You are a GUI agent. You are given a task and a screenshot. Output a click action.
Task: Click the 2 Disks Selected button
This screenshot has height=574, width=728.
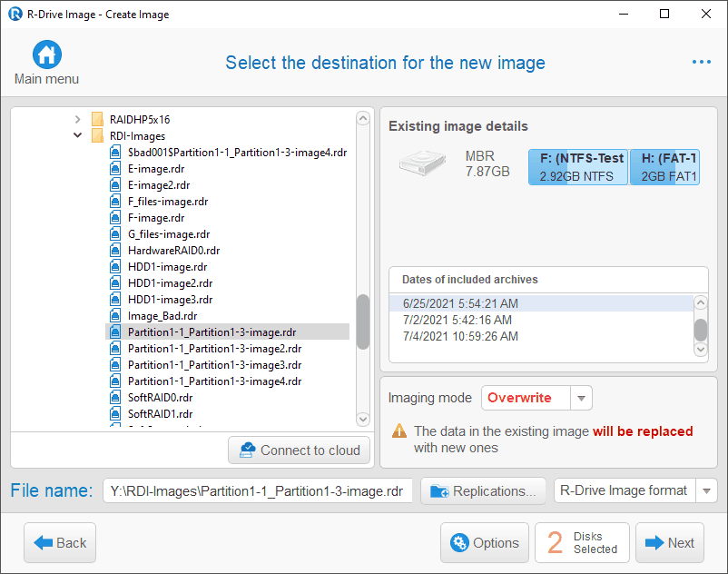coord(582,542)
